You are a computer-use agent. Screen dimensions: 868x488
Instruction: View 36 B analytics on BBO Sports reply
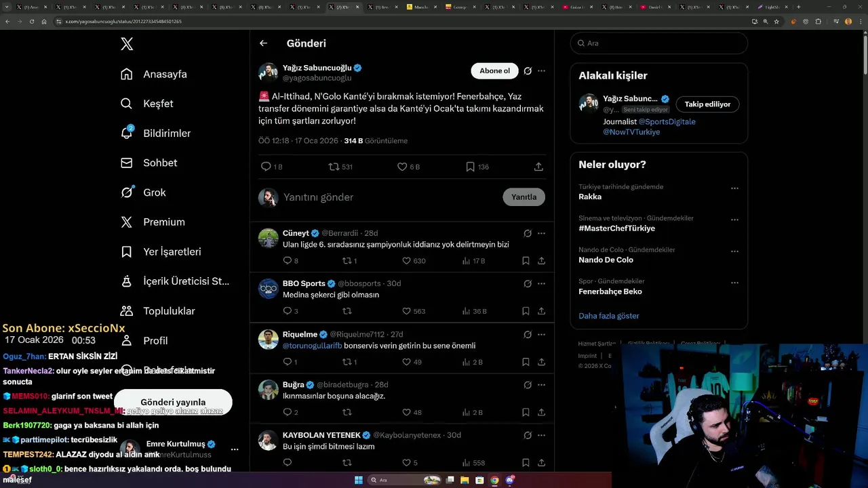(x=474, y=311)
